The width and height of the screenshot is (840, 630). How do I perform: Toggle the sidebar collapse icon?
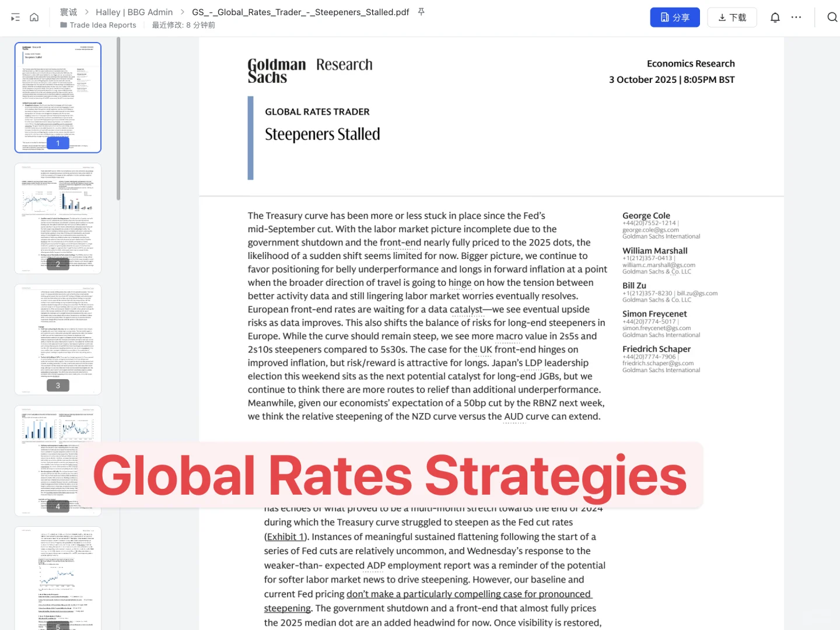pos(16,17)
